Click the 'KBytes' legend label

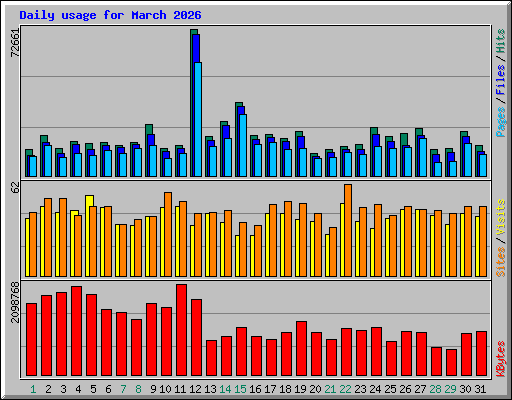coord(500,359)
